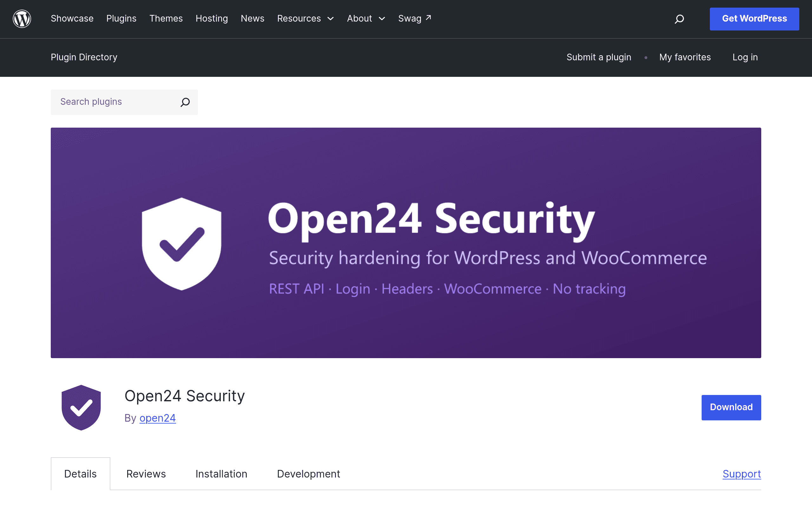Switch to the Reviews tab
This screenshot has width=812, height=508.
146,474
